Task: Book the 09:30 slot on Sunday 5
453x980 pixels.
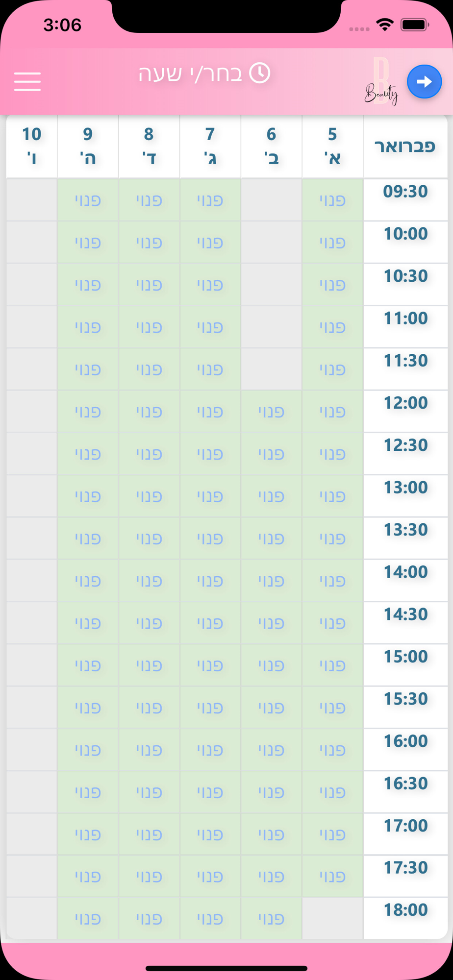Action: point(332,200)
